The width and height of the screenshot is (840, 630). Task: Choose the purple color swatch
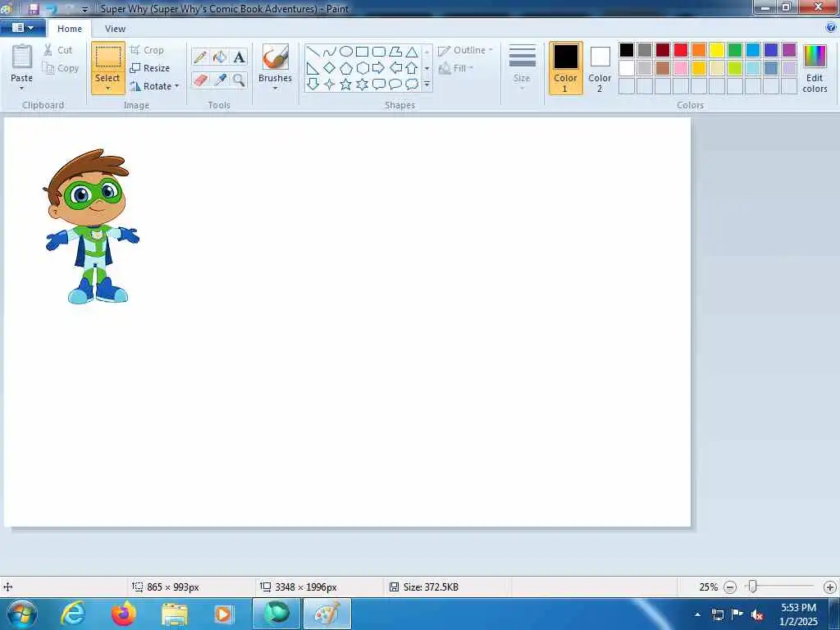click(789, 50)
